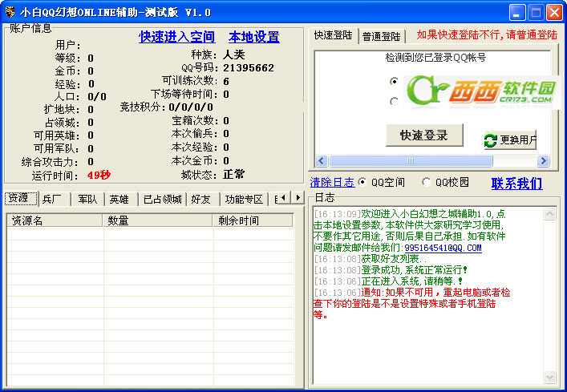Open the 兵厂 tab
The image size is (567, 392).
55,199
